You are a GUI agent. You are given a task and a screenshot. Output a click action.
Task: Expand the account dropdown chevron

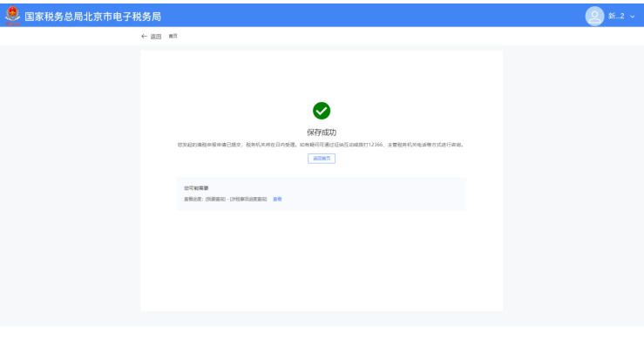[x=633, y=17]
